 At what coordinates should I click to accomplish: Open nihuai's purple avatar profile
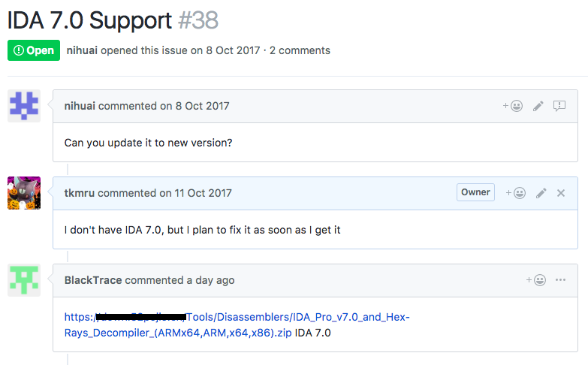pos(24,106)
